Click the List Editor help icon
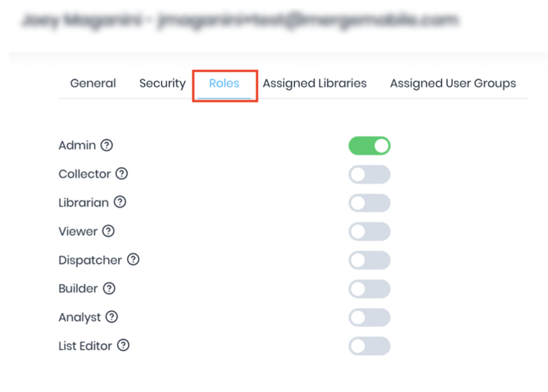 coord(123,346)
